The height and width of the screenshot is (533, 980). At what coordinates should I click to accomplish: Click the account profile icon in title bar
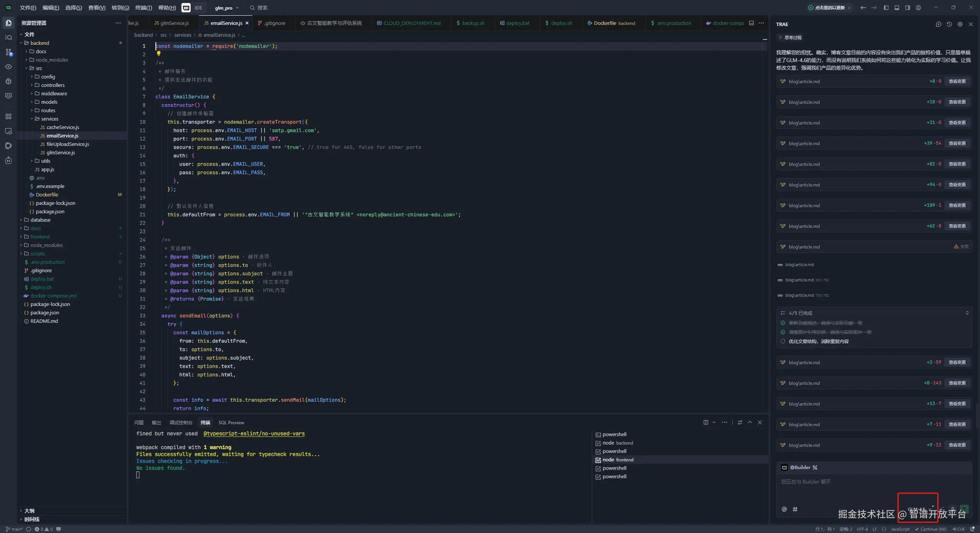[x=918, y=8]
